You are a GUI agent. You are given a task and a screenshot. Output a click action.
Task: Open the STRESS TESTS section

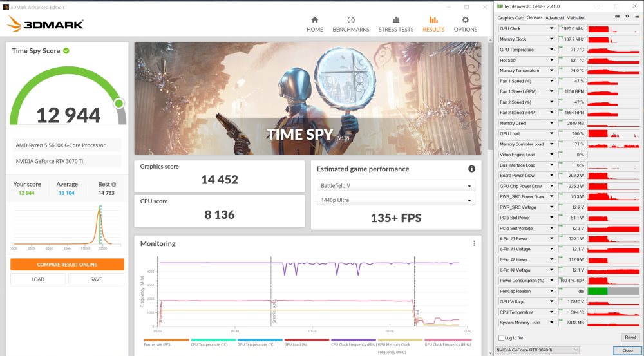(396, 24)
